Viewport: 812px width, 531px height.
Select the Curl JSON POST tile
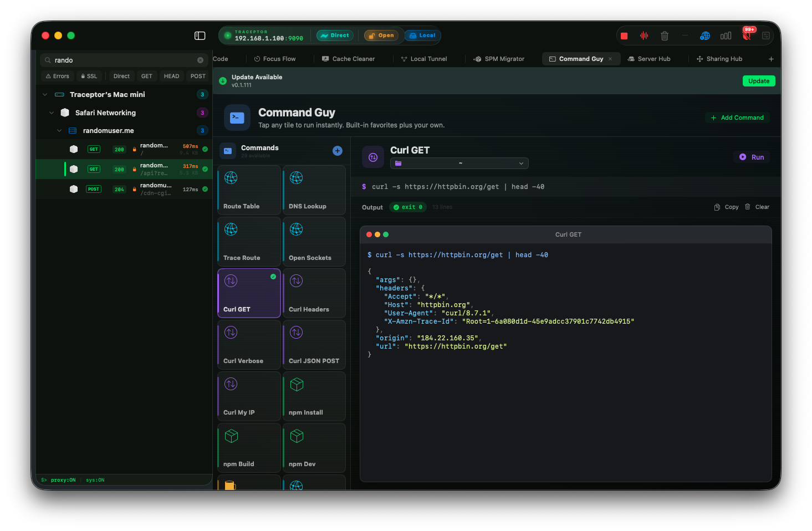(x=314, y=345)
